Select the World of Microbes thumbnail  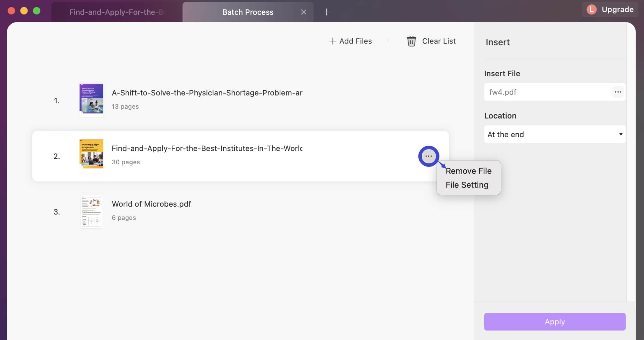click(x=92, y=211)
